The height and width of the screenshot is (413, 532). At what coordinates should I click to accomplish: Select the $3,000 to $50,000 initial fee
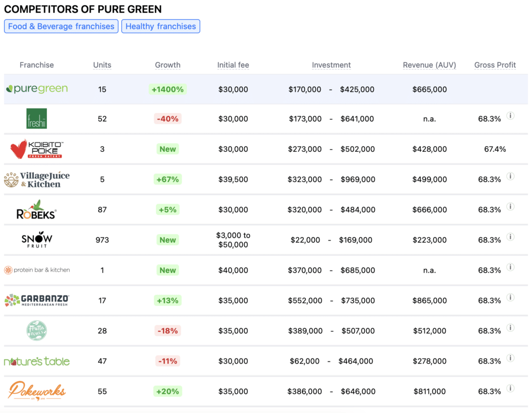tap(233, 240)
